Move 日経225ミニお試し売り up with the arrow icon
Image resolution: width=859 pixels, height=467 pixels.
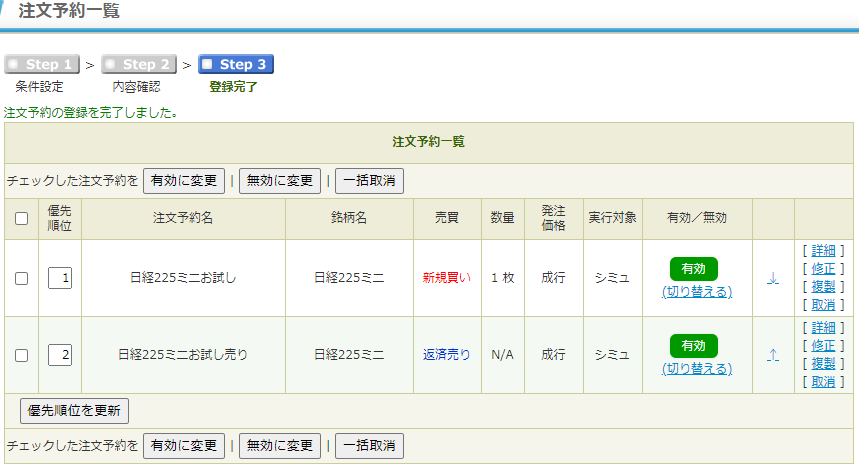pyautogui.click(x=772, y=355)
